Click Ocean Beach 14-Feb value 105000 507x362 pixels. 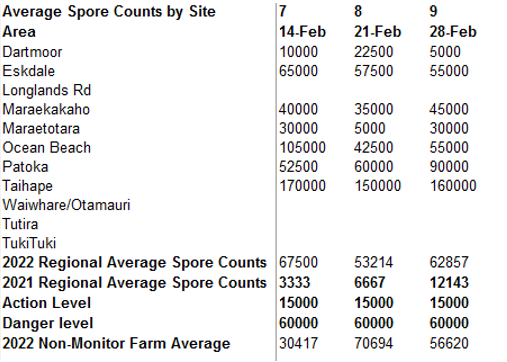(x=302, y=148)
